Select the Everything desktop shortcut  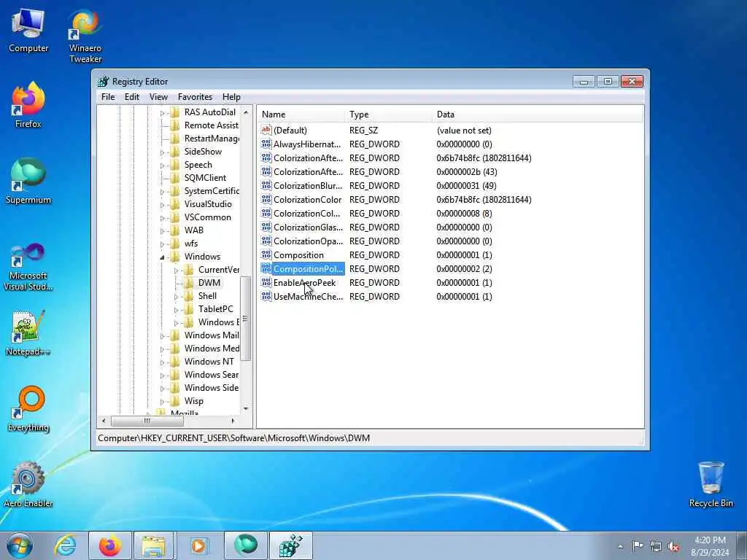click(28, 408)
